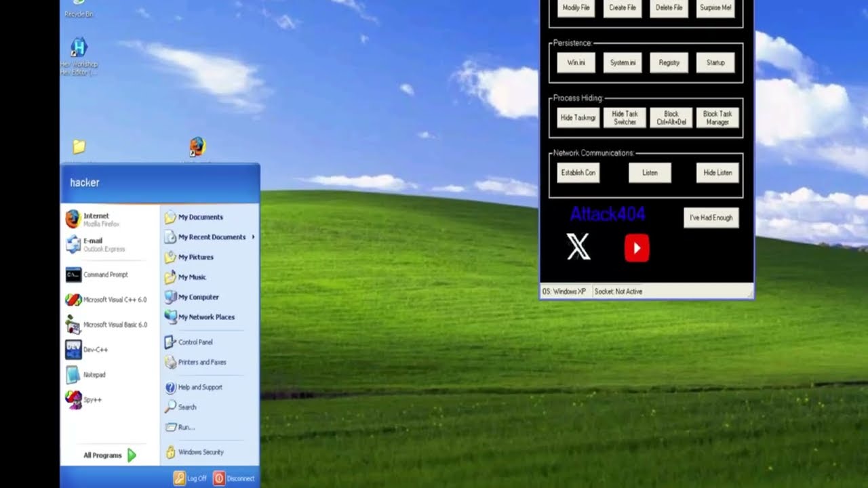868x488 pixels.
Task: Click the Delete File button
Action: [x=669, y=7]
